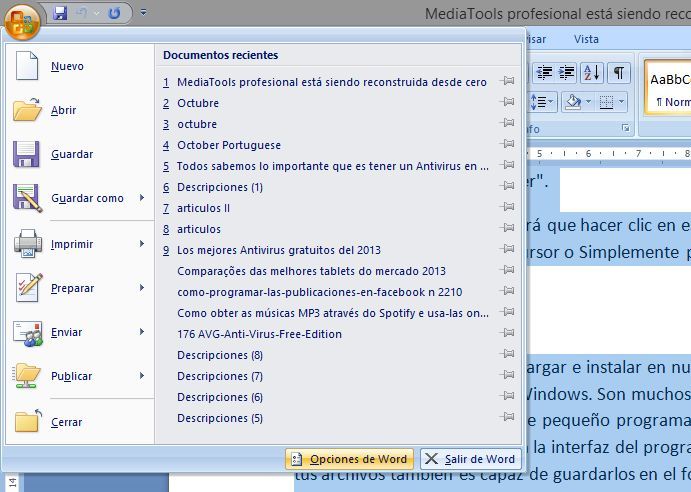Click the Guardar floppy disk icon
The width and height of the screenshot is (691, 492).
[26, 154]
